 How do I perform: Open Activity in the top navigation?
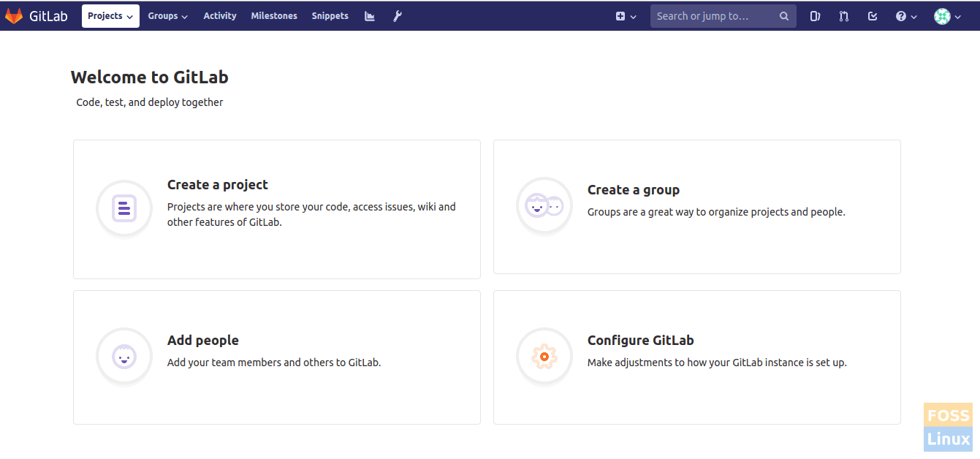(220, 16)
